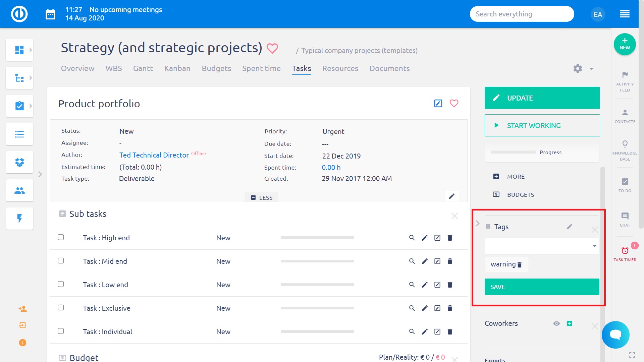Click the SAVE tags button
This screenshot has width=644, height=362.
point(542,287)
